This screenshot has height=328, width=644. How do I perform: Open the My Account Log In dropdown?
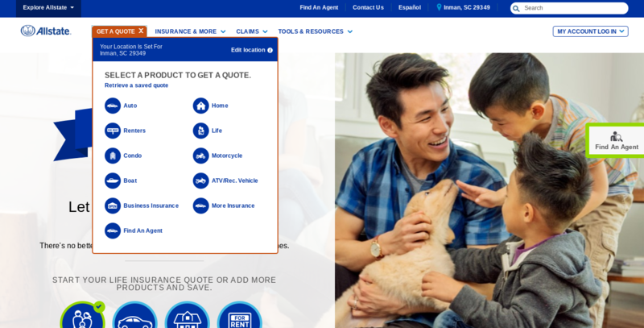(590, 31)
